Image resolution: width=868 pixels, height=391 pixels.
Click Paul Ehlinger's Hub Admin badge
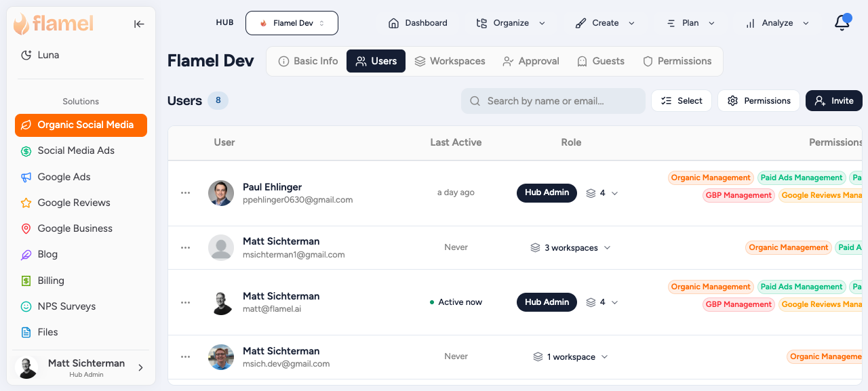(547, 193)
